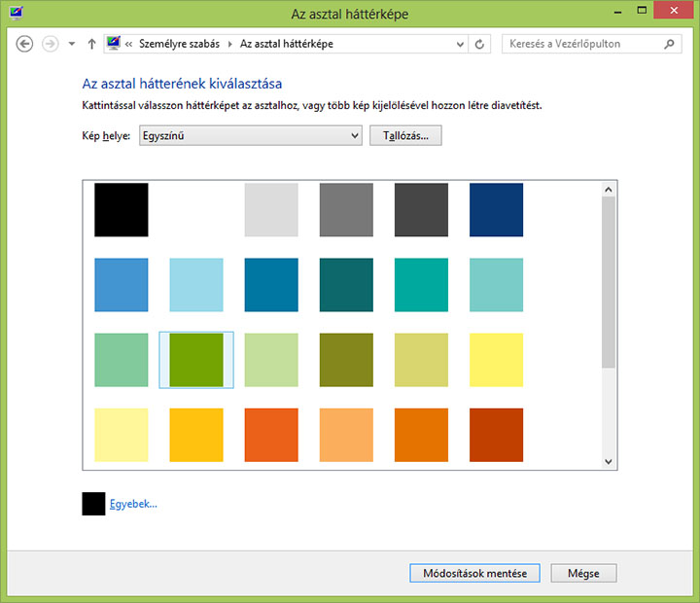Click the Control Panel icon in address bar

113,44
